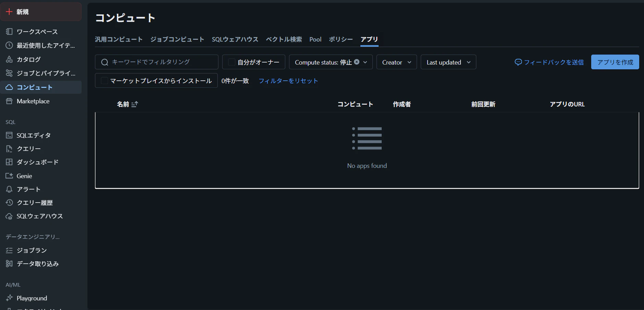Sort by 名前 using the sort arrow icon
Image resolution: width=644 pixels, height=310 pixels.
click(x=134, y=104)
